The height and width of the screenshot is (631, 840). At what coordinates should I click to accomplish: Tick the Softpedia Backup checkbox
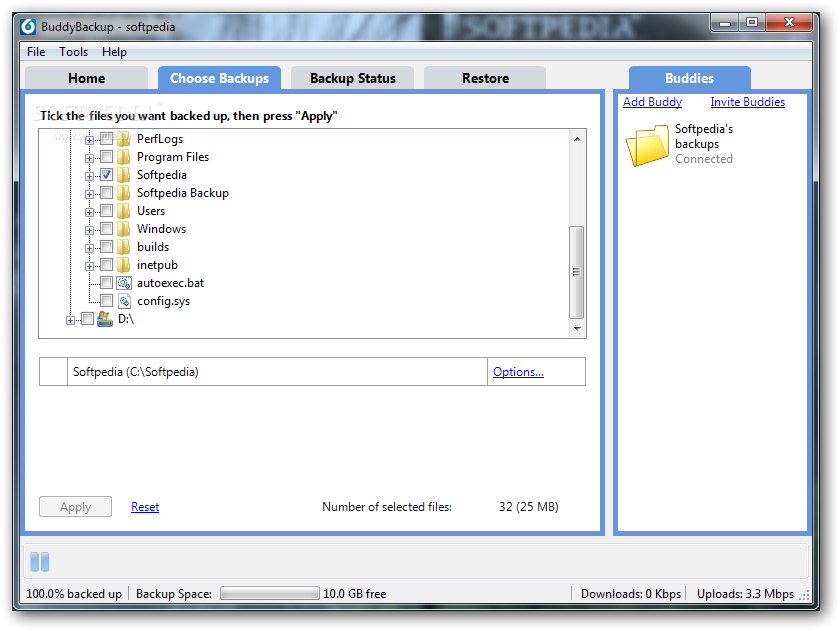pyautogui.click(x=107, y=193)
